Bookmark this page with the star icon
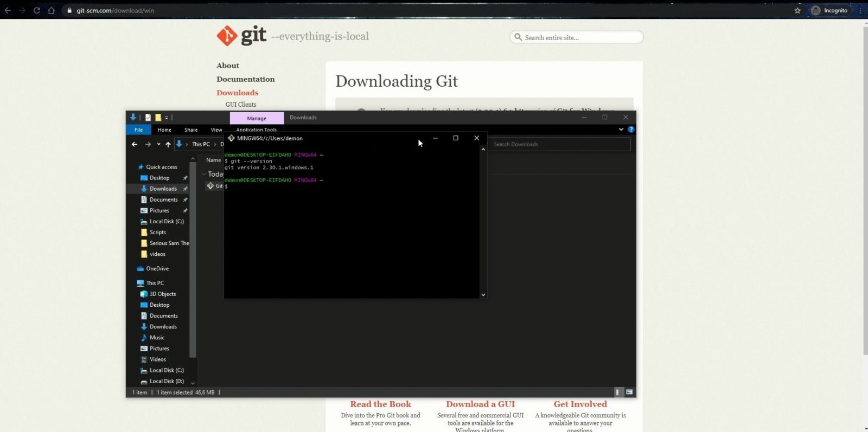The image size is (868, 432). coord(797,10)
